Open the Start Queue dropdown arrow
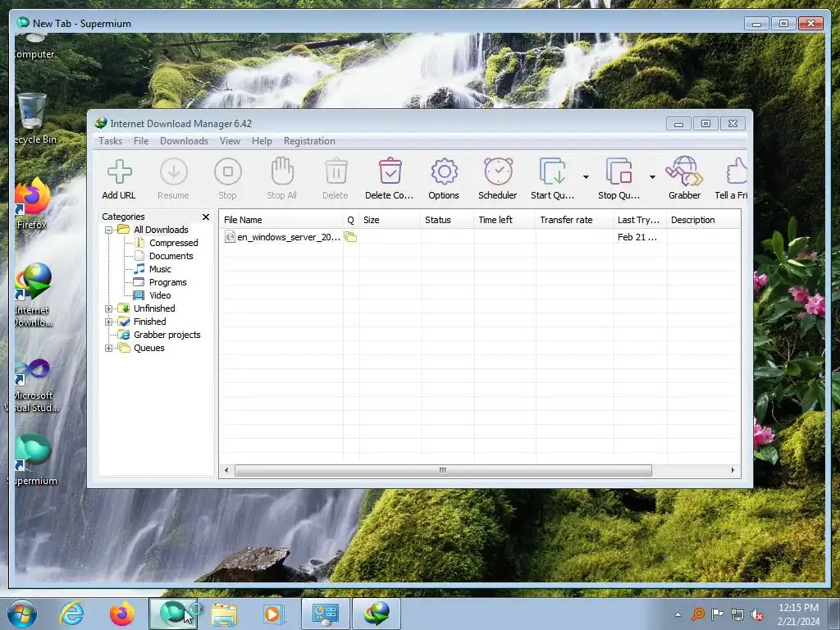This screenshot has width=840, height=630. 586,177
